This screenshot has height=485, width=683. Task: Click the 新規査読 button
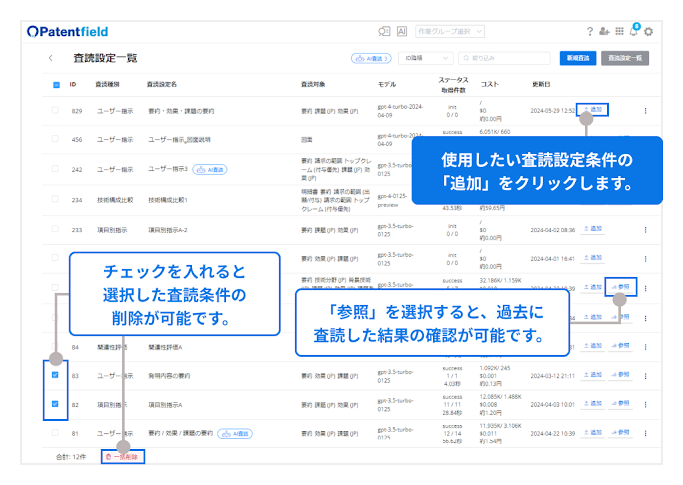click(x=577, y=59)
